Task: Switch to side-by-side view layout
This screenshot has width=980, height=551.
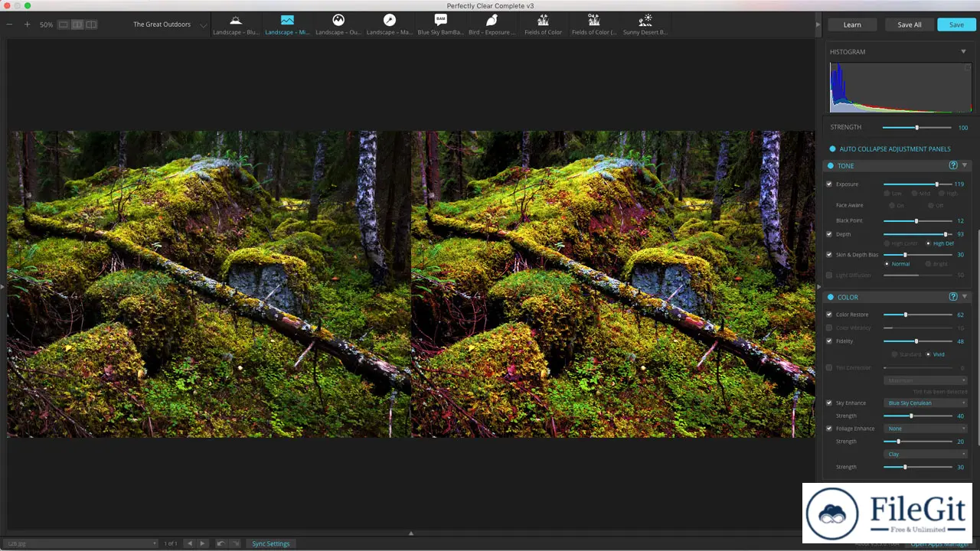Action: [x=91, y=24]
